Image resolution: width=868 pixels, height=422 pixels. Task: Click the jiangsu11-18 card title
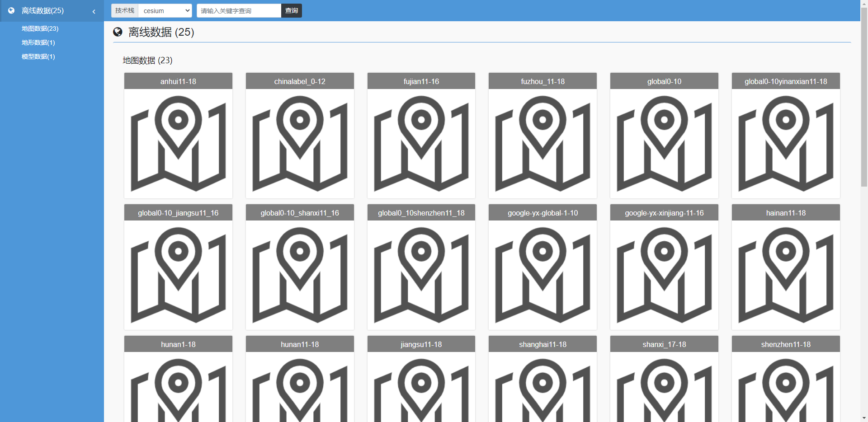pyautogui.click(x=421, y=344)
